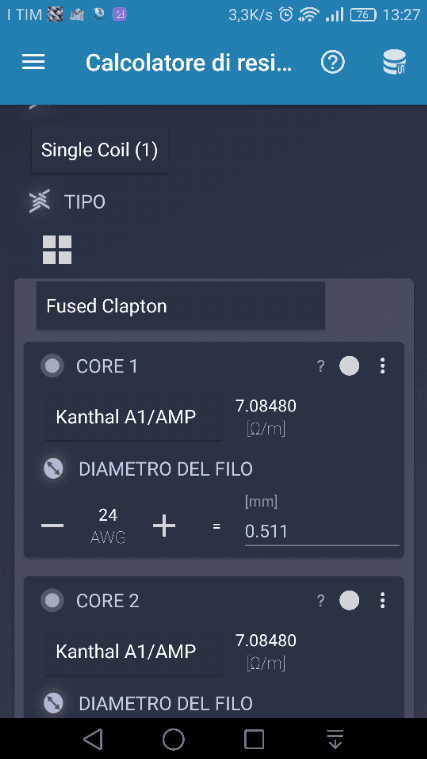427x759 pixels.
Task: Open the hamburger navigation menu
Action: (33, 62)
